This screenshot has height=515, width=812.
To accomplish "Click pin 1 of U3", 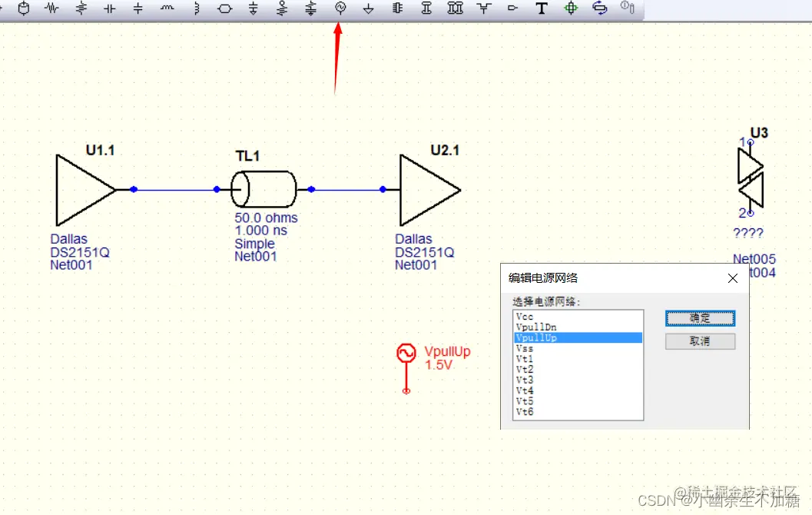I will click(751, 142).
